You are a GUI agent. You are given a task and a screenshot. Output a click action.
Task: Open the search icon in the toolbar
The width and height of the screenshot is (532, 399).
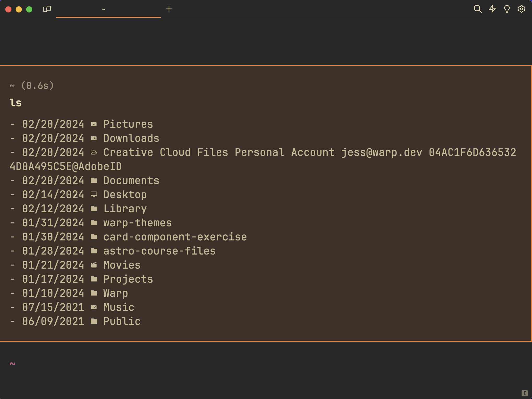coord(477,9)
